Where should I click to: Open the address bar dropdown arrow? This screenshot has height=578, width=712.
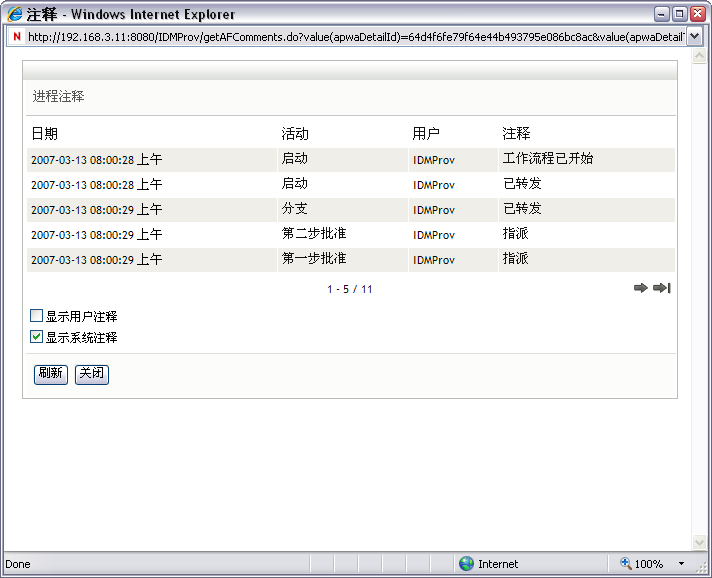click(694, 36)
